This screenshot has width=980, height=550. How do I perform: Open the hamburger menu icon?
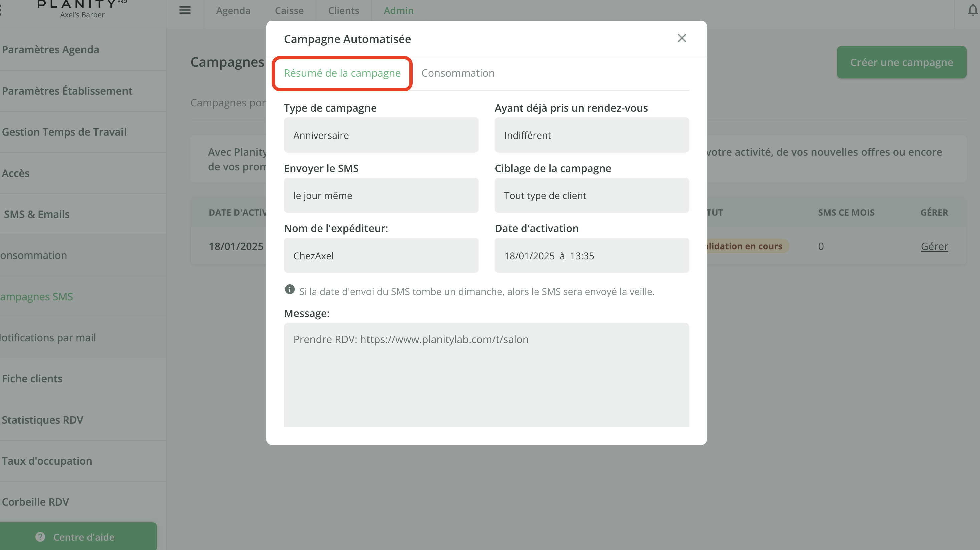(185, 10)
